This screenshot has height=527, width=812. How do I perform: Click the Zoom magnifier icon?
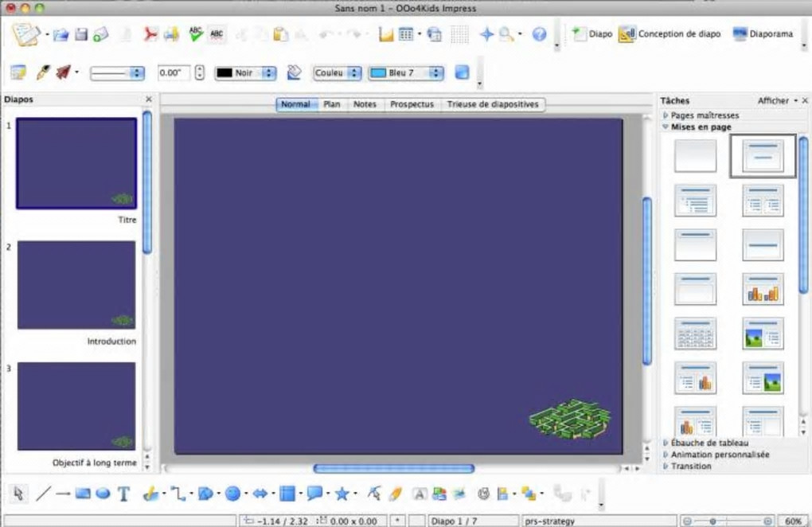coord(506,34)
